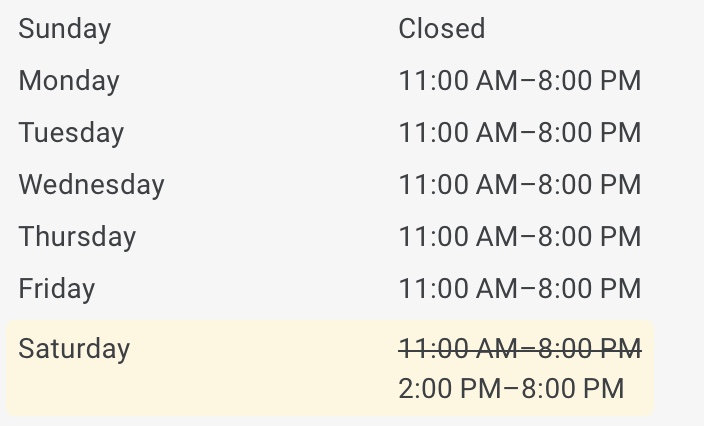Screen dimensions: 704x426
Task: Click the Tuesday day label
Action: 71,133
